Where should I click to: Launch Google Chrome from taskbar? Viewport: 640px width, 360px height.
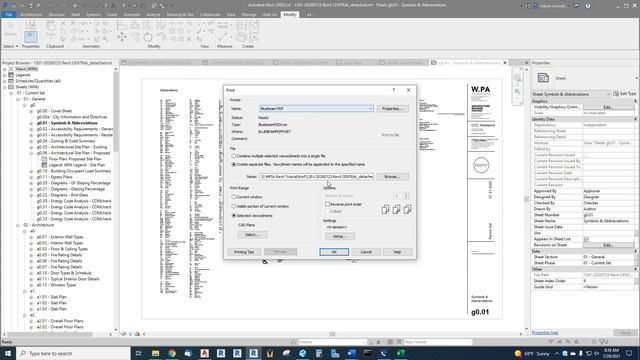tap(172, 353)
